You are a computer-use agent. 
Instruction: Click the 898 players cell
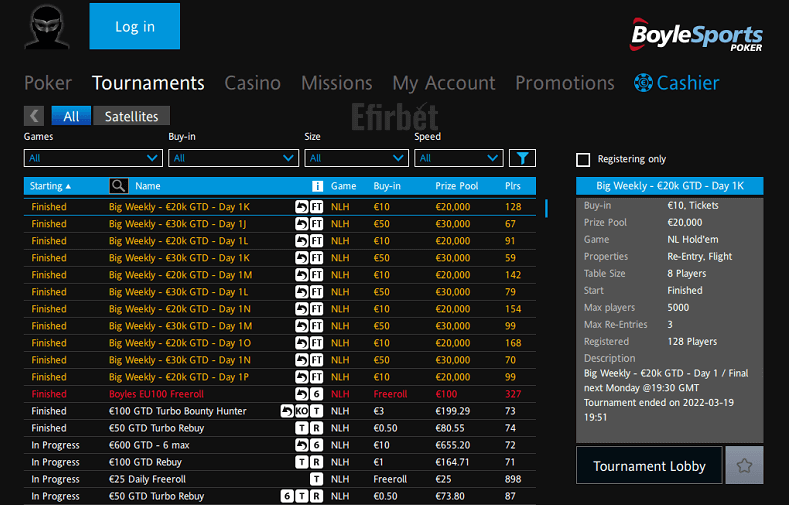coord(513,479)
